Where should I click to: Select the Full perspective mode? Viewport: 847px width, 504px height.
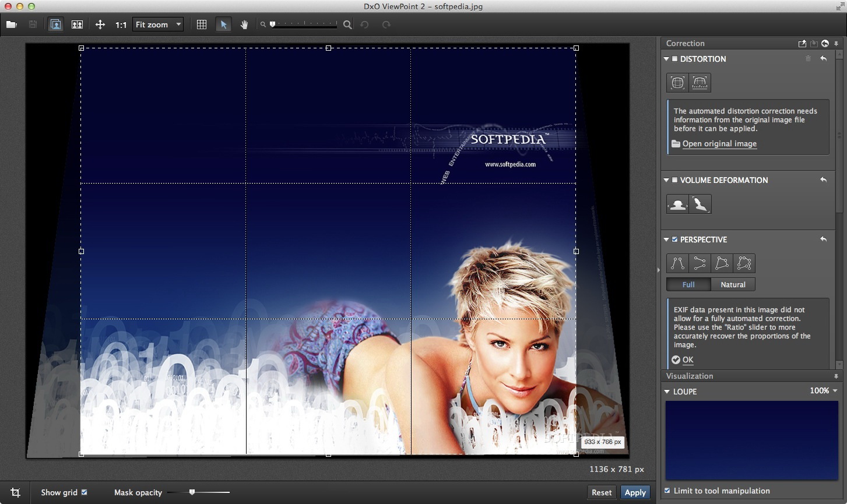[x=688, y=284]
